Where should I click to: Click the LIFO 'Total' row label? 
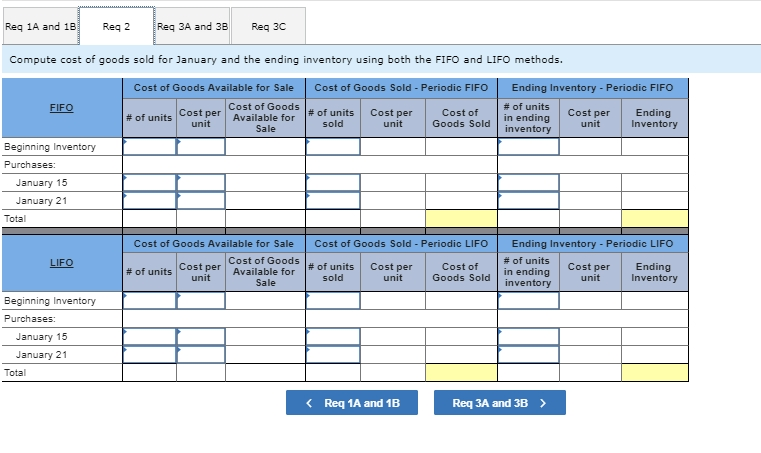[15, 372]
